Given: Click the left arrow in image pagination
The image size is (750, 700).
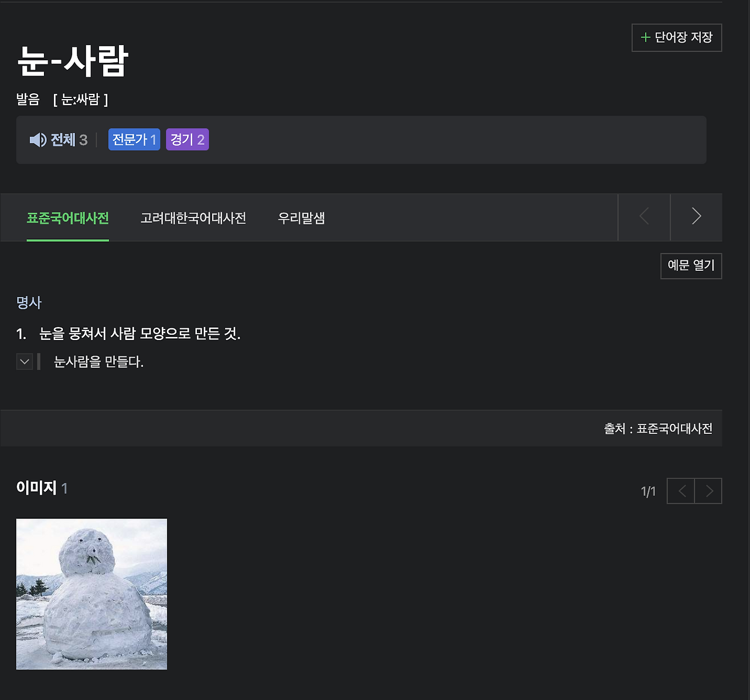Looking at the screenshot, I should click(680, 491).
